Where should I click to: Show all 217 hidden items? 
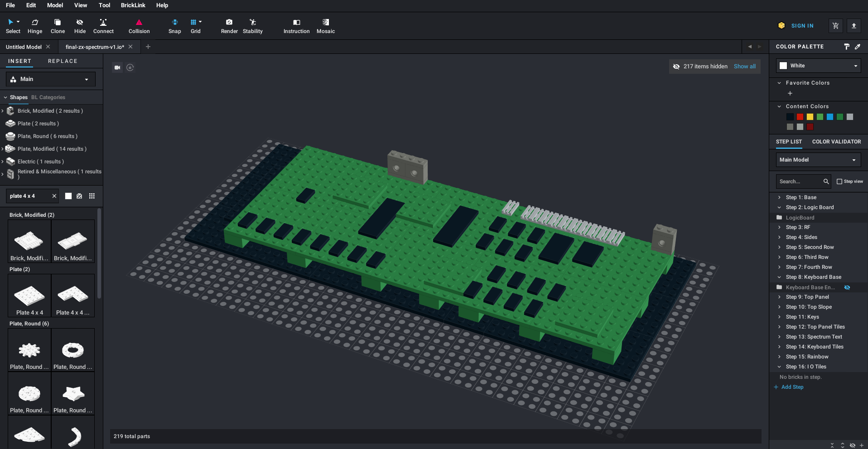point(744,66)
